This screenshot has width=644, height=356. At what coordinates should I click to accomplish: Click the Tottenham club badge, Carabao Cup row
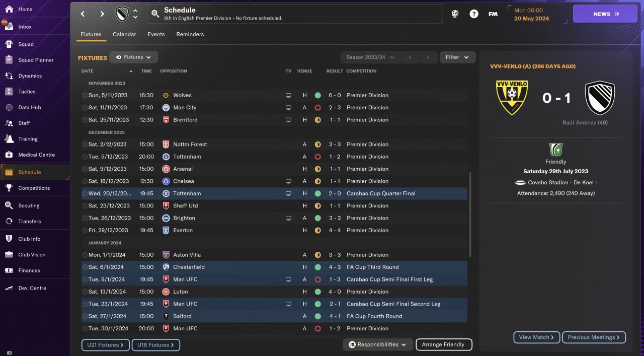(166, 193)
